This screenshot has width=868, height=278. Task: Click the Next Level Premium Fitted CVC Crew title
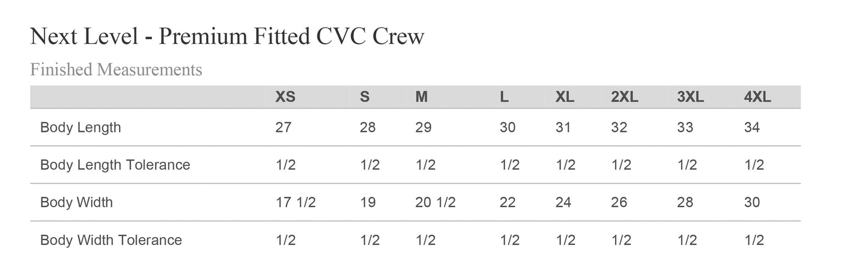click(227, 37)
